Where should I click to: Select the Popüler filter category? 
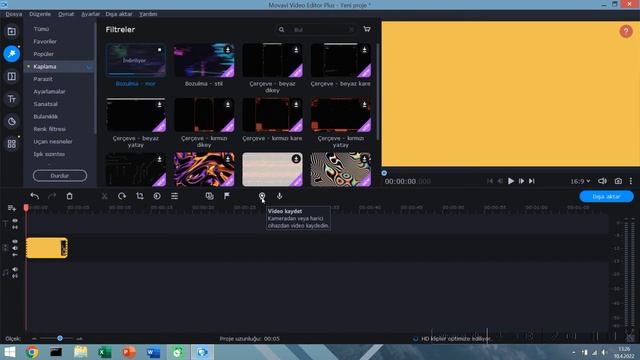(43, 54)
